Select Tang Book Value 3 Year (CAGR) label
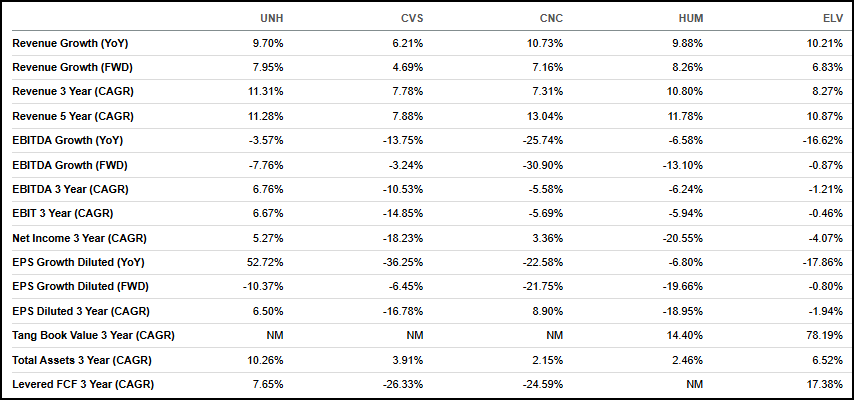Screen dimensions: 854x400 pyautogui.click(x=94, y=335)
